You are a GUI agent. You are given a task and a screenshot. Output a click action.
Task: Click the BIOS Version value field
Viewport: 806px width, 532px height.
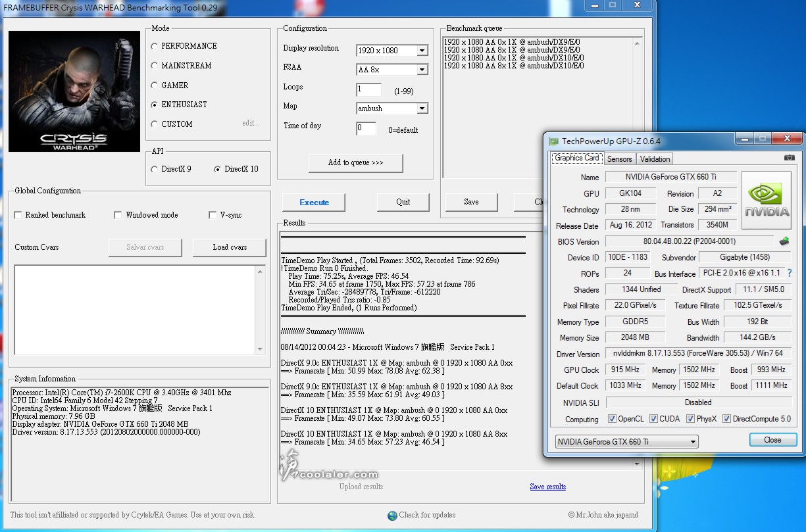pyautogui.click(x=689, y=241)
